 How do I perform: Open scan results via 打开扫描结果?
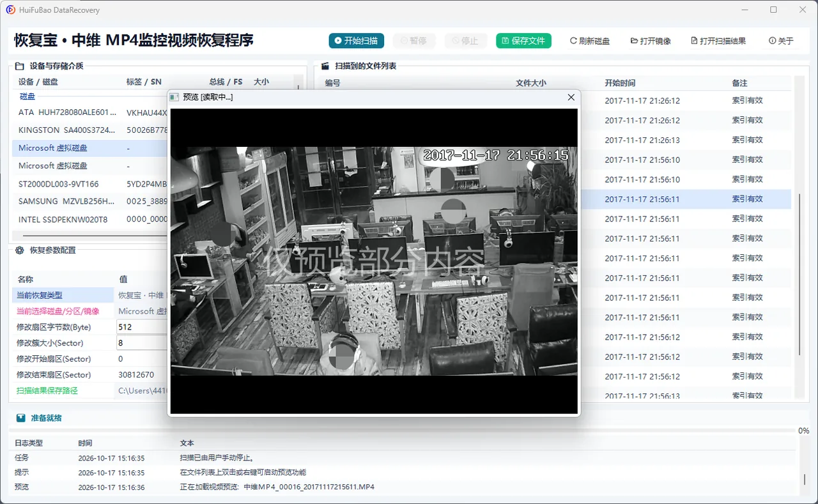(x=718, y=41)
